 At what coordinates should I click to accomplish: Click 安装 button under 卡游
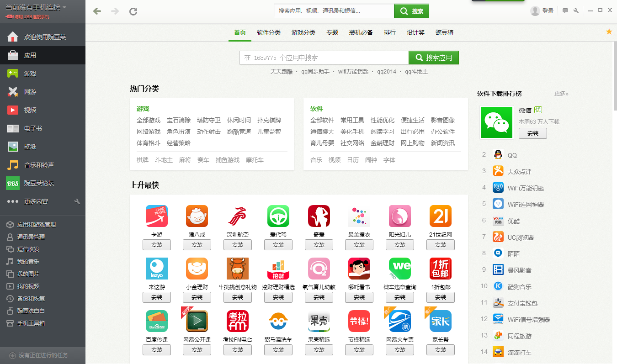(157, 245)
